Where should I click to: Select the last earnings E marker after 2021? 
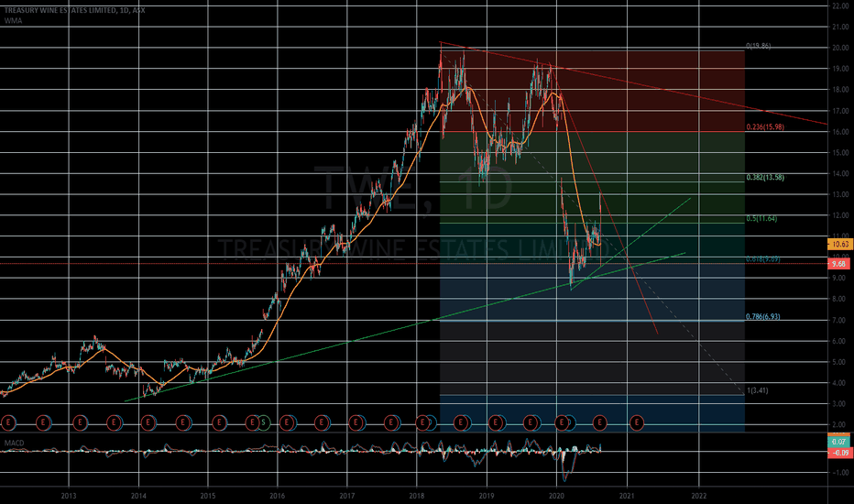637,422
